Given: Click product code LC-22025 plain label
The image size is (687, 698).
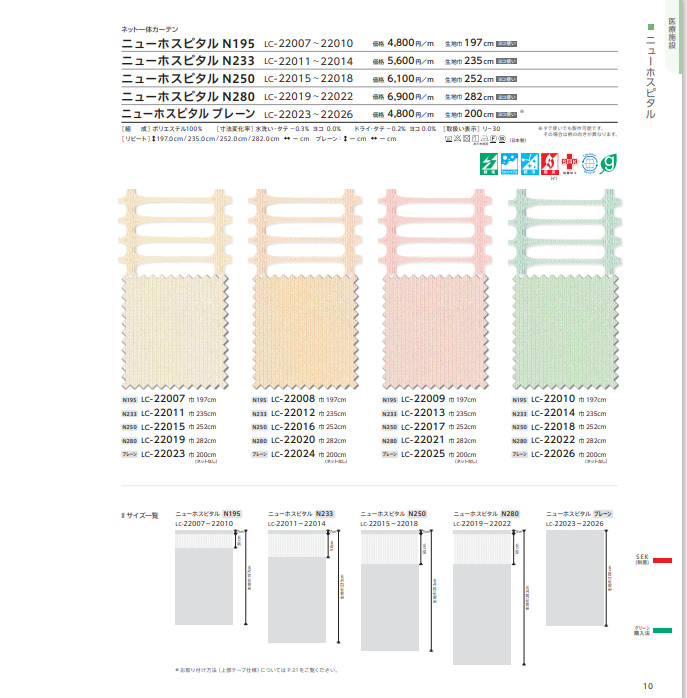Looking at the screenshot, I should 424,454.
